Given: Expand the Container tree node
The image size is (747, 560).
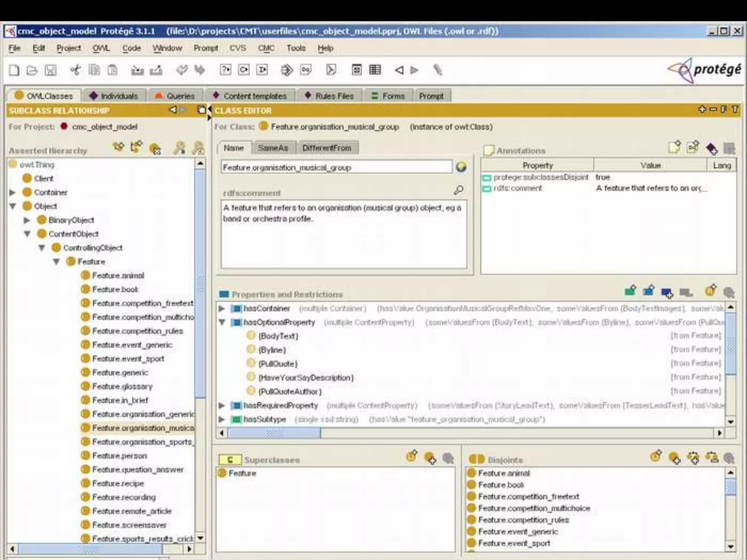Looking at the screenshot, I should click(x=12, y=192).
